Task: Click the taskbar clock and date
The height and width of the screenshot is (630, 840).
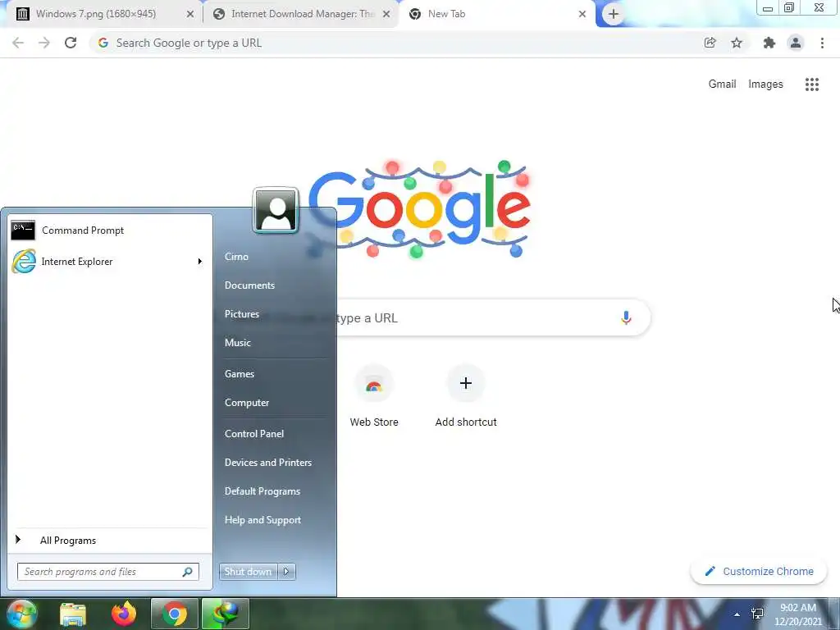Action: (798, 614)
